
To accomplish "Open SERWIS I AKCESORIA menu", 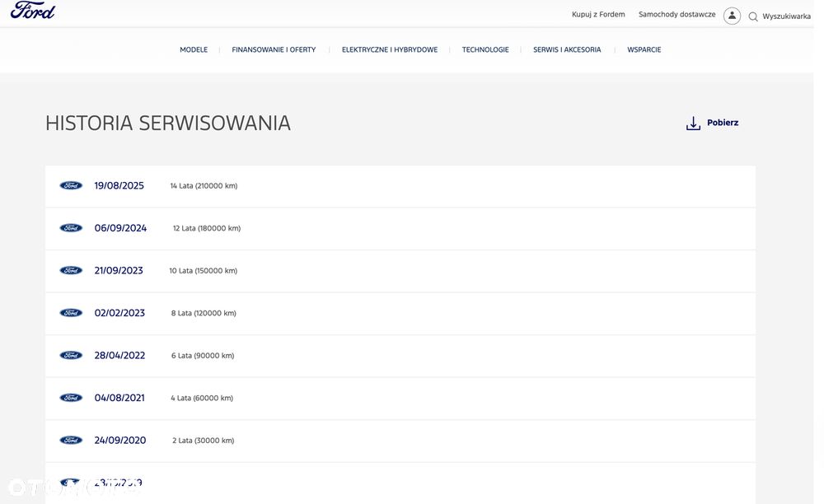I will click(x=567, y=50).
